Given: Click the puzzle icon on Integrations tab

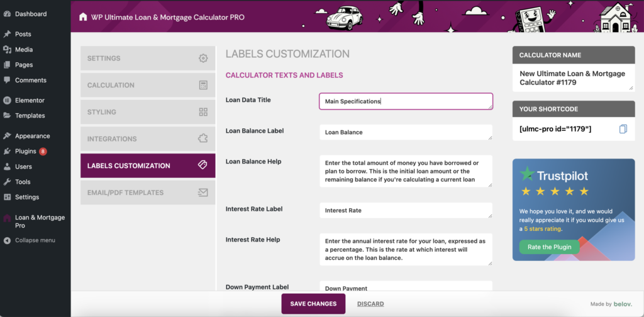Looking at the screenshot, I should coord(203,139).
